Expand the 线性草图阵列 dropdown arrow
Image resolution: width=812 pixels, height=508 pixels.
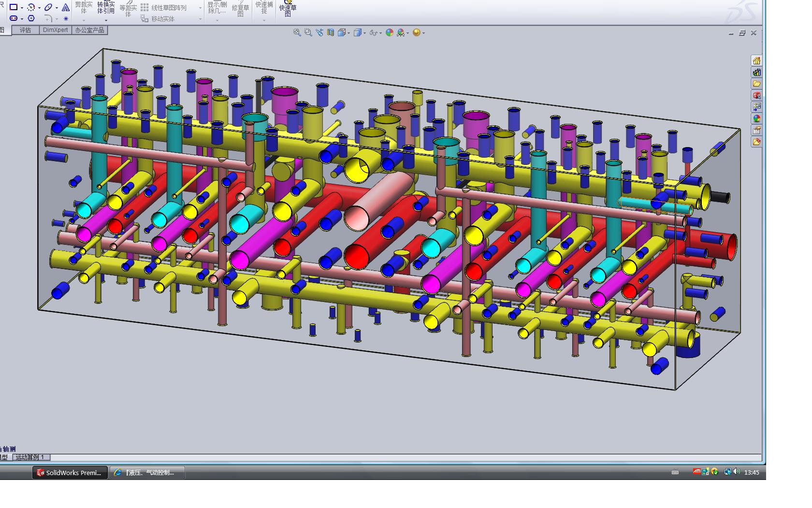pyautogui.click(x=201, y=8)
